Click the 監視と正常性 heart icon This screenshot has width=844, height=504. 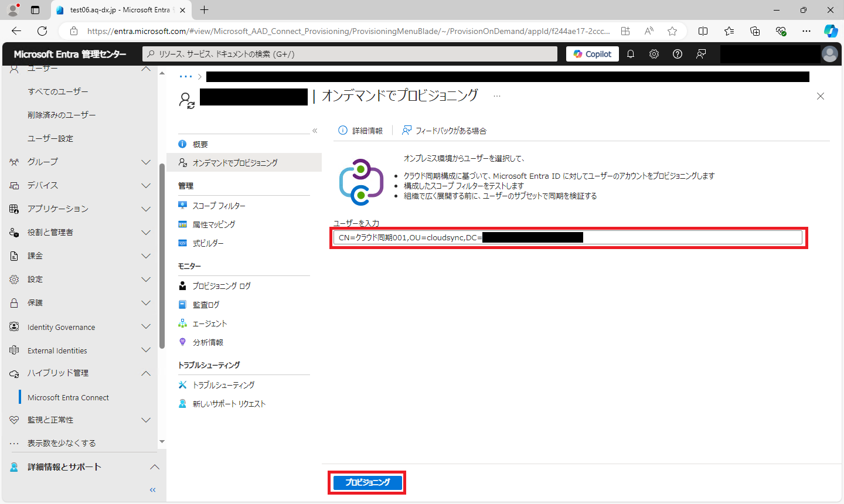pos(14,420)
